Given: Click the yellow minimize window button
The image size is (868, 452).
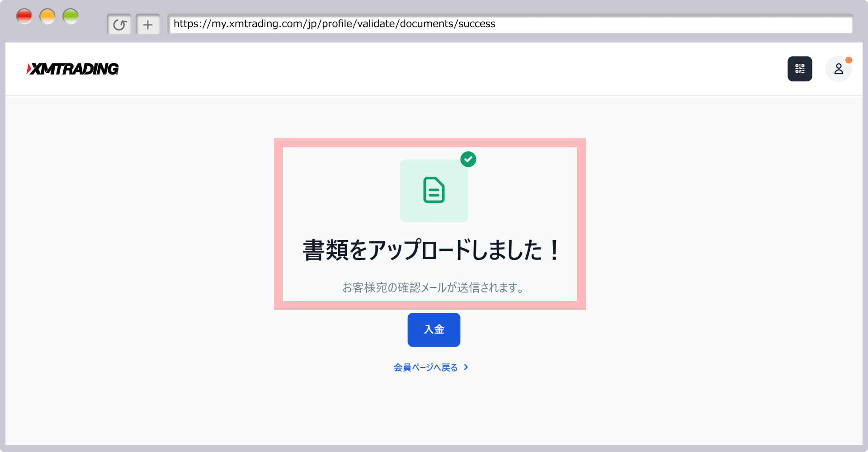Looking at the screenshot, I should [x=47, y=16].
